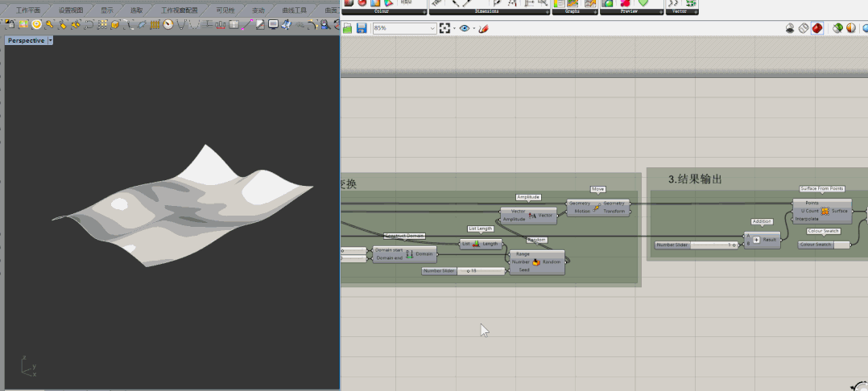Click the Surface From Points label tag
The height and width of the screenshot is (391, 868).
(821, 188)
